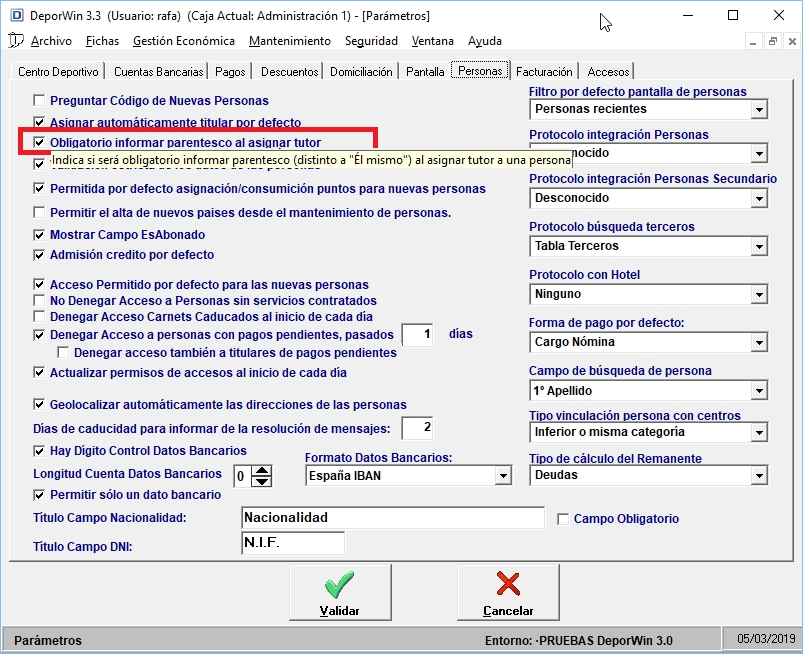Viewport: 804px width, 655px height.
Task: Click the status bar text "Parámetros"
Action: (48, 640)
